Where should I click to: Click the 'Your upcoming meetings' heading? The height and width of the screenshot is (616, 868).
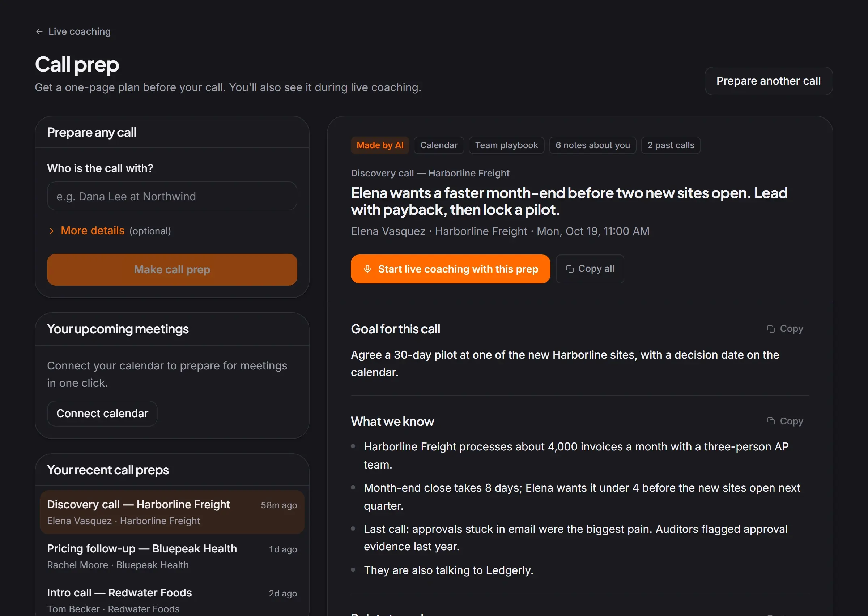tap(118, 329)
